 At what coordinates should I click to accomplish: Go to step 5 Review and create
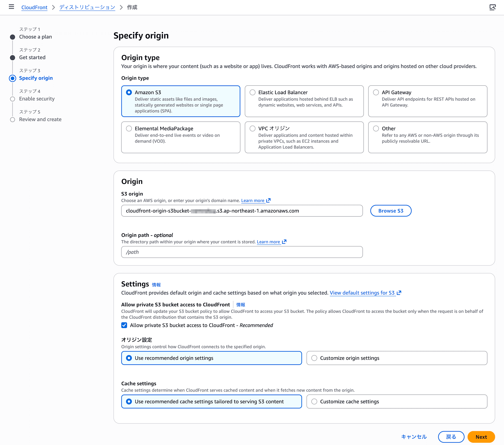(40, 120)
